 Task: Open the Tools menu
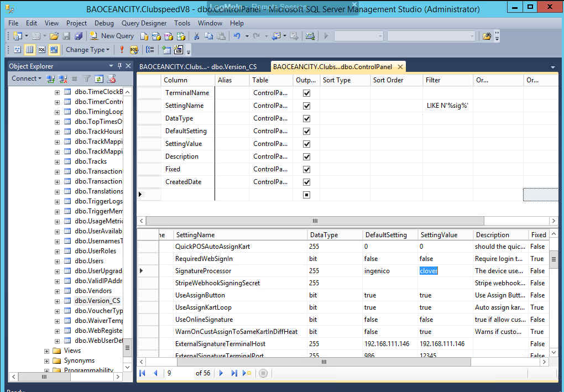(182, 23)
